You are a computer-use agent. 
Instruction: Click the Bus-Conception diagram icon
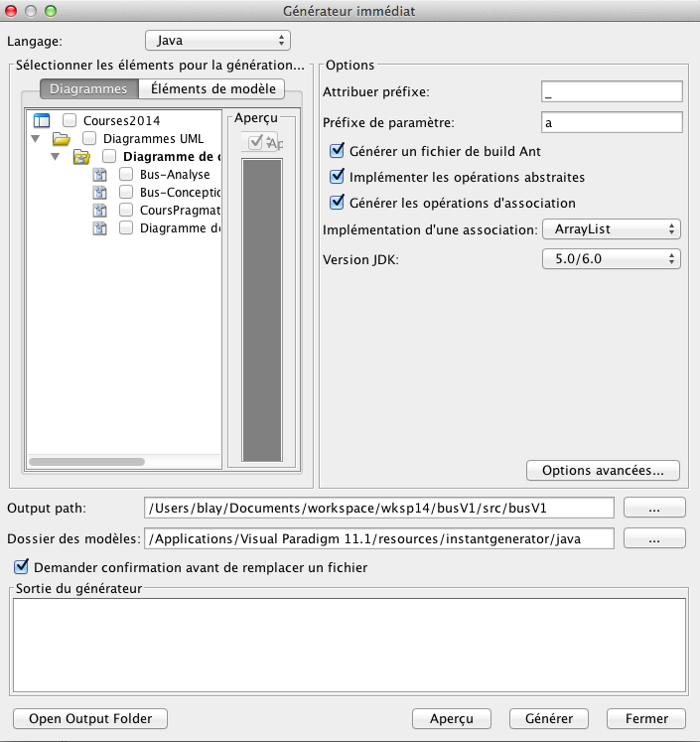pos(99,192)
